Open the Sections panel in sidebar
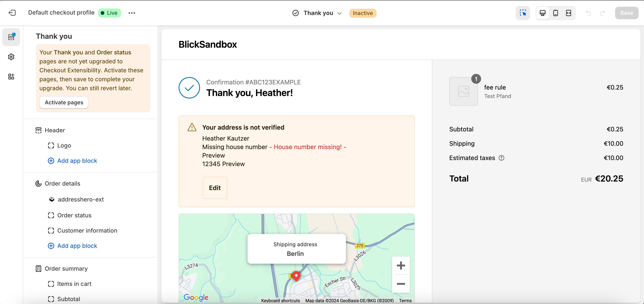This screenshot has width=644, height=304. (11, 37)
